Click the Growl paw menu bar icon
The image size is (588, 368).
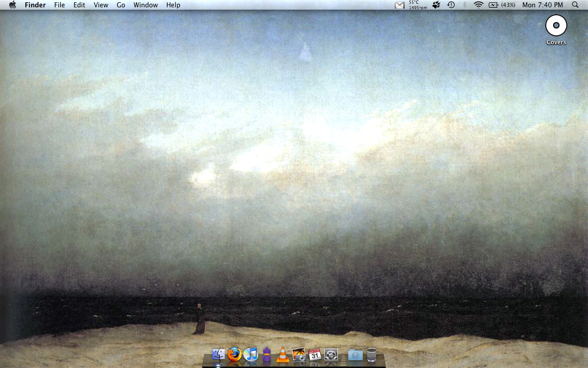coord(436,5)
